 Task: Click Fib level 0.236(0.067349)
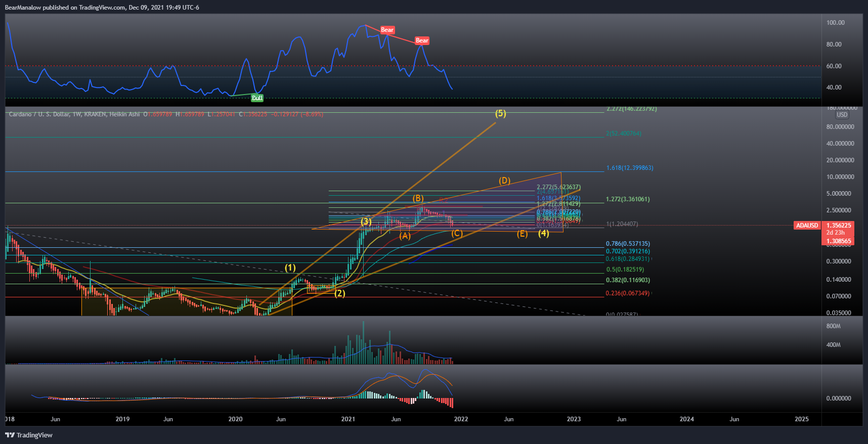(628, 293)
